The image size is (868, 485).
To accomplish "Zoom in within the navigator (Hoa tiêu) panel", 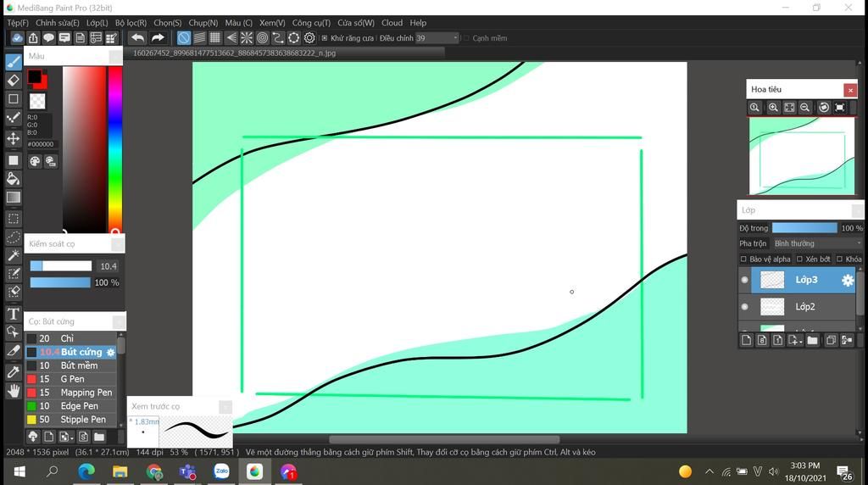I will (773, 108).
